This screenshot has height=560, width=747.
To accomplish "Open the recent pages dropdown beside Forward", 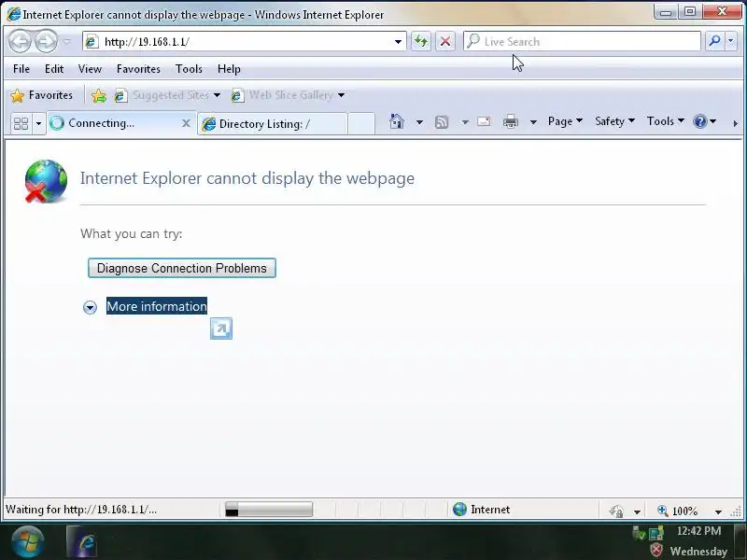I will (67, 41).
